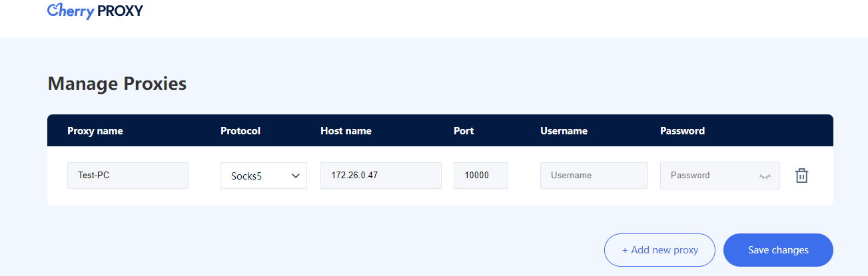This screenshot has height=276, width=868.
Task: Save changes to the proxies
Action: [778, 250]
